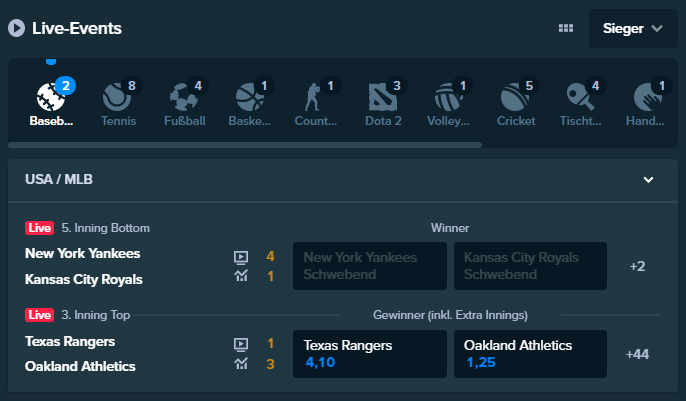Select the Tischtennis sport icon
This screenshot has height=401, width=686.
click(581, 97)
